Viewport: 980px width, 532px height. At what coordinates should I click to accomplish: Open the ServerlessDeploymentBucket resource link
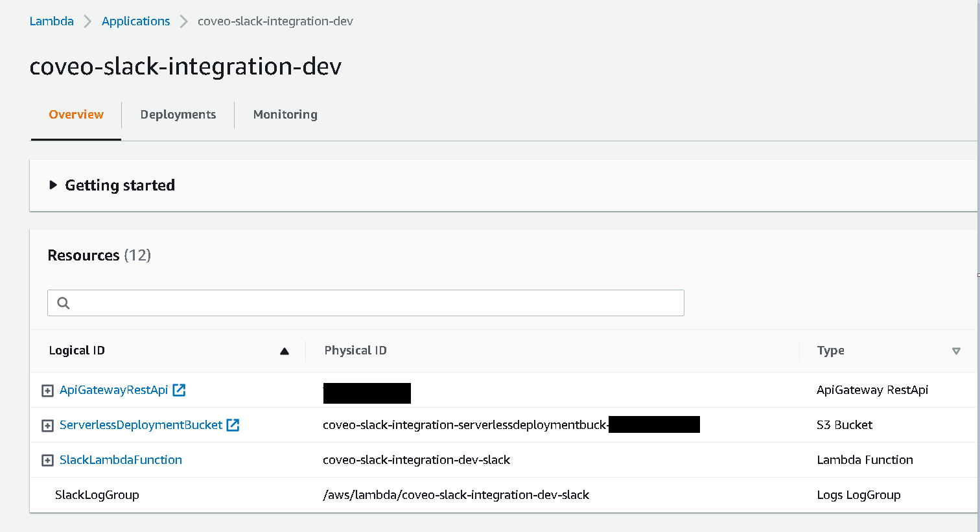point(141,425)
